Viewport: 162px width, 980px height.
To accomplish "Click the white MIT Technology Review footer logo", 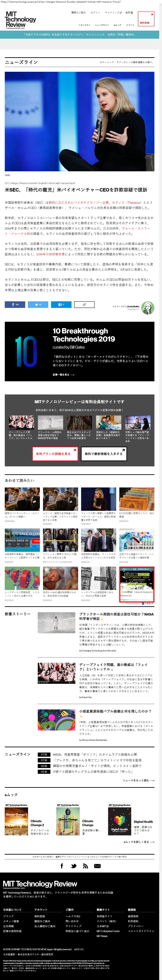I will [x=40, y=885].
